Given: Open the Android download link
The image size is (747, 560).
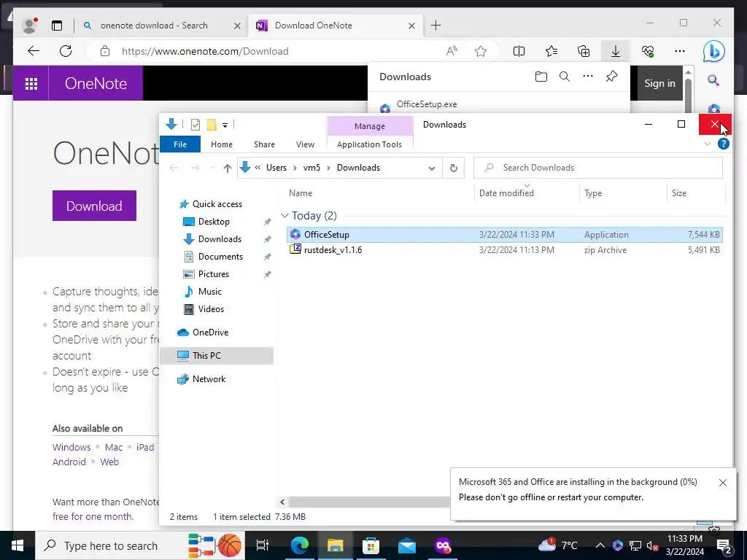Looking at the screenshot, I should [x=69, y=462].
